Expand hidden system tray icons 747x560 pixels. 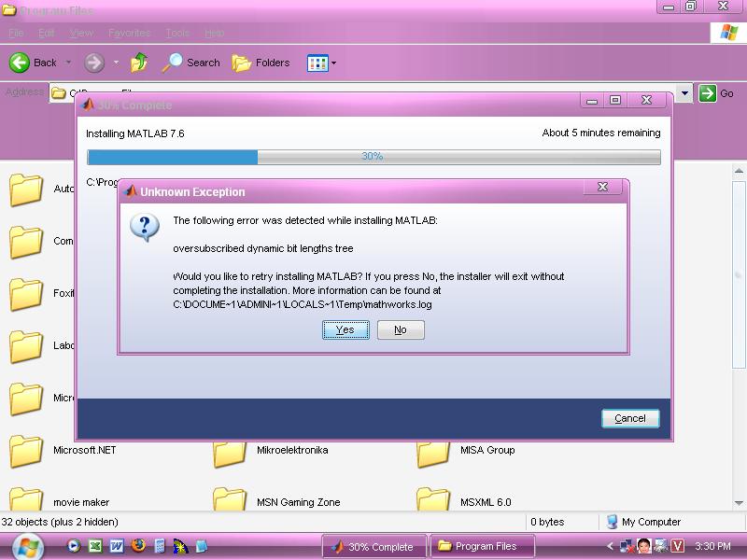(610, 546)
